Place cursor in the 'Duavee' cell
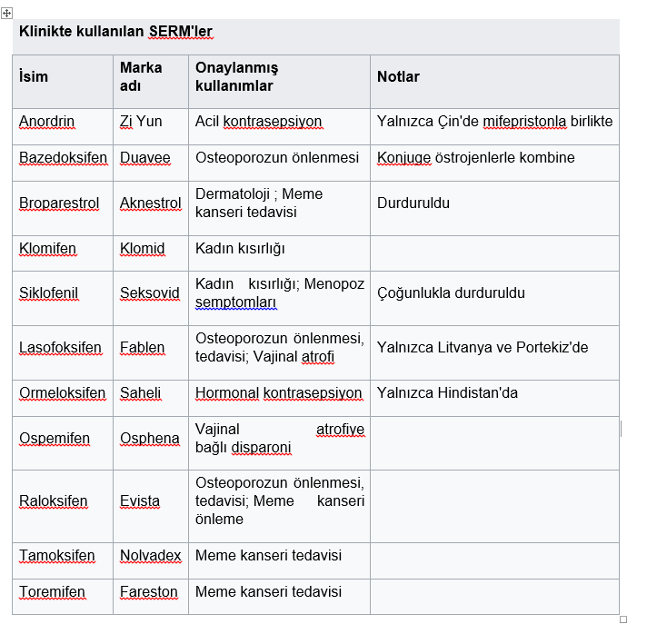647x644 pixels. click(x=145, y=157)
